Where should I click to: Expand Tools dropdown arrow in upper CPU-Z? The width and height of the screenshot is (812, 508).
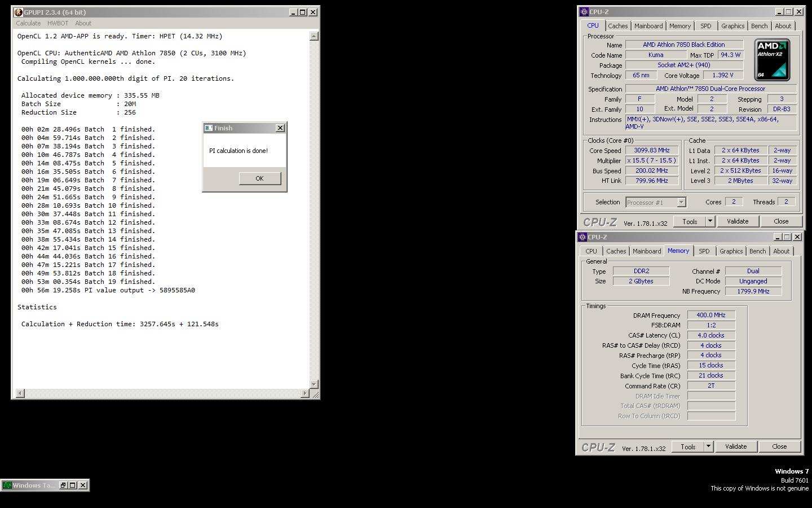[x=710, y=221]
